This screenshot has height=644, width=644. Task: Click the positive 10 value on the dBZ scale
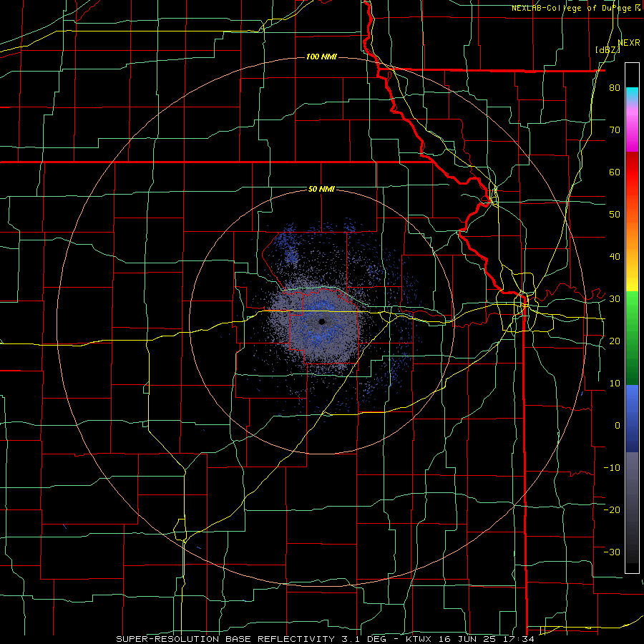(615, 384)
